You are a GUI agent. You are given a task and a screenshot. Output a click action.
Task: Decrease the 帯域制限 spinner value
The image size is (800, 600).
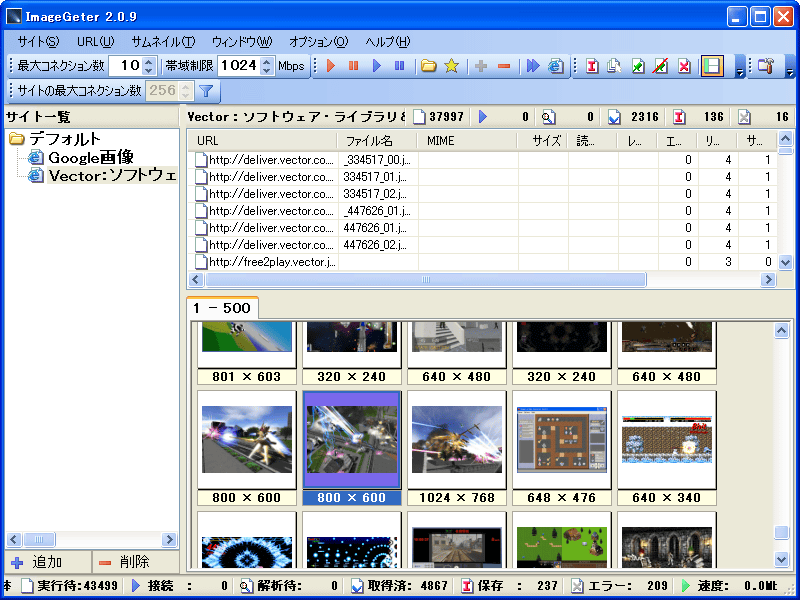(x=266, y=71)
